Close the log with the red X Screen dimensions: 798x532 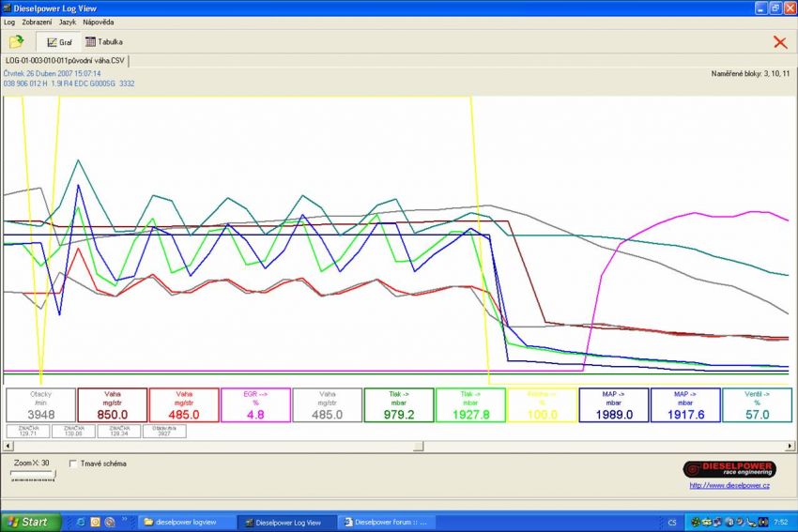tap(779, 41)
